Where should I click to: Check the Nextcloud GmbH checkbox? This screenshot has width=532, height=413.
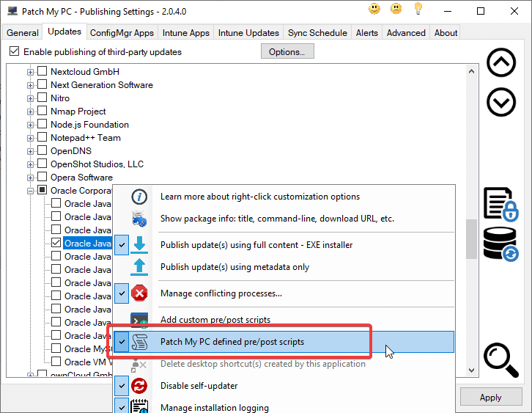42,71
